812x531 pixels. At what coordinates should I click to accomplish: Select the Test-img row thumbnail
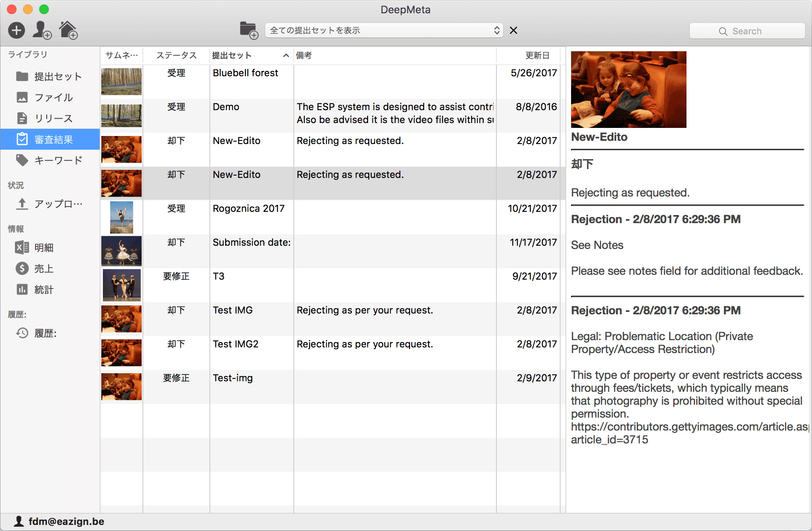[121, 387]
